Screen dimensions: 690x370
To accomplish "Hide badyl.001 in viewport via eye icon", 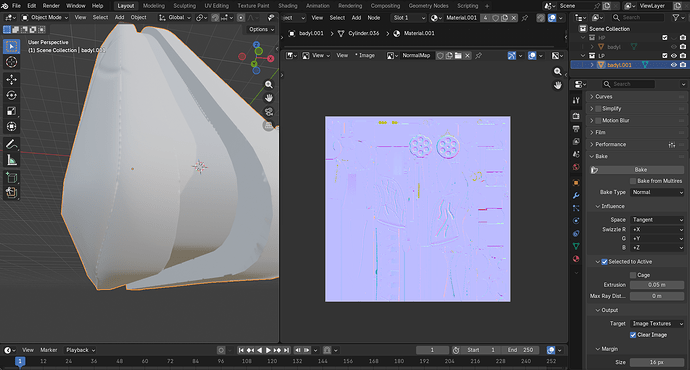I will (x=674, y=65).
